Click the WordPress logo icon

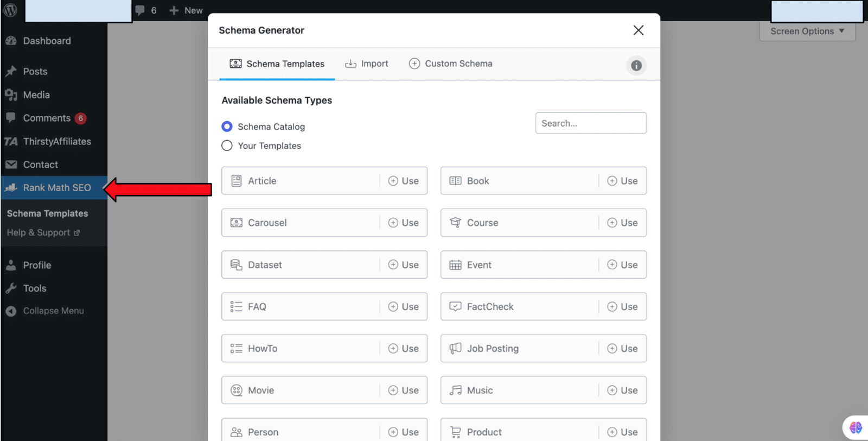coord(10,10)
